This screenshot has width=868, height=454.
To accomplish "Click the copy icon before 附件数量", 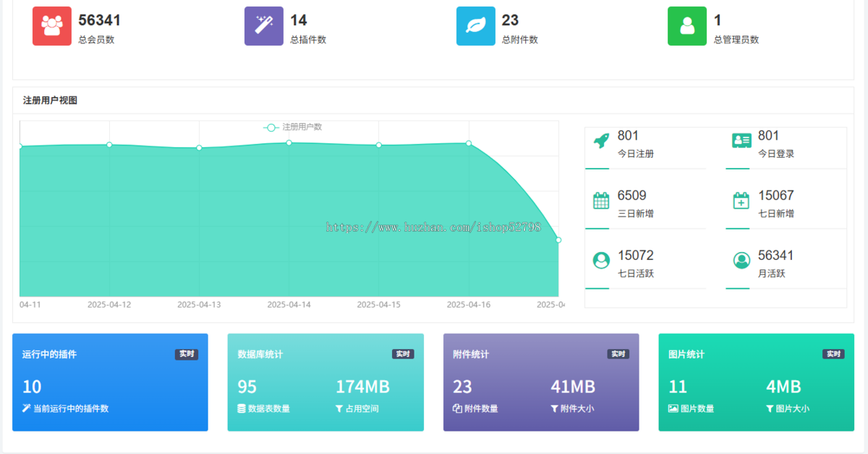I will [457, 408].
